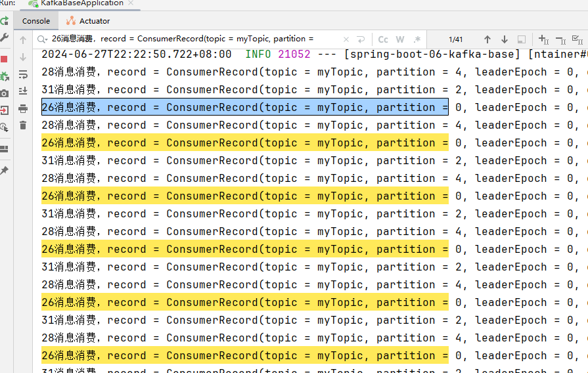Open search results in Find window icon
This screenshot has height=373, width=588.
522,39
